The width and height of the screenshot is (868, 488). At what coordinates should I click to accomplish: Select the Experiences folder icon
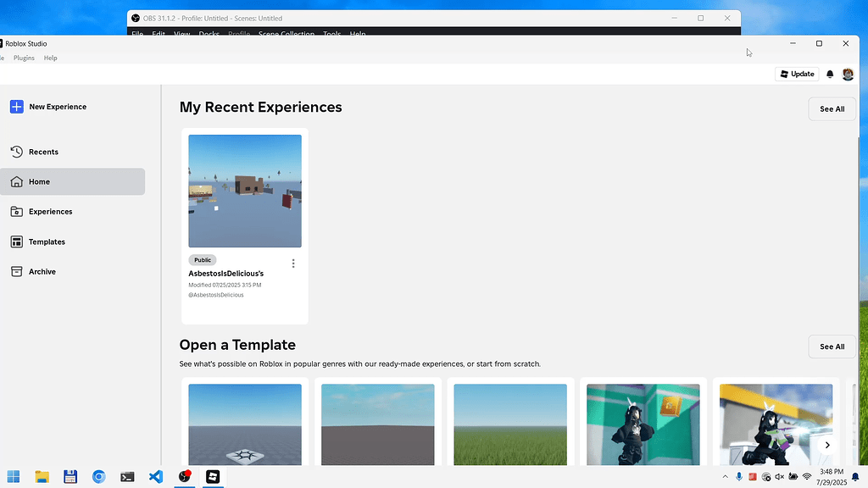click(17, 211)
